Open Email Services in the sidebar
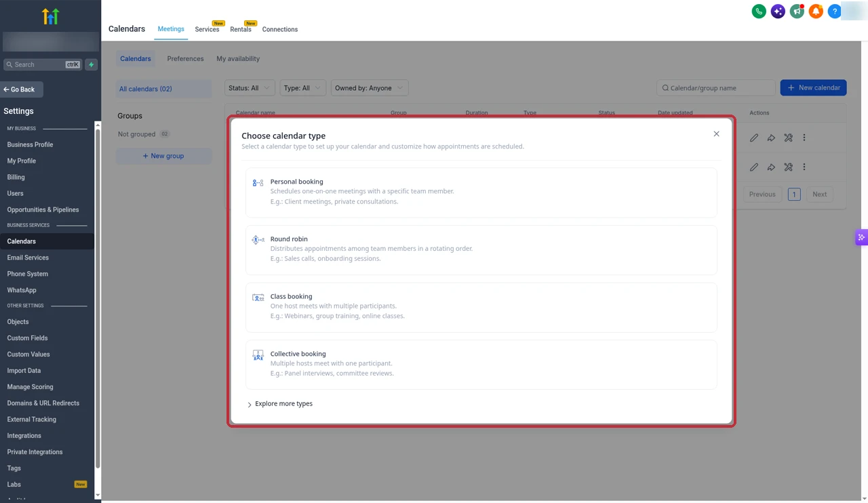The height and width of the screenshot is (503, 868). tap(28, 258)
